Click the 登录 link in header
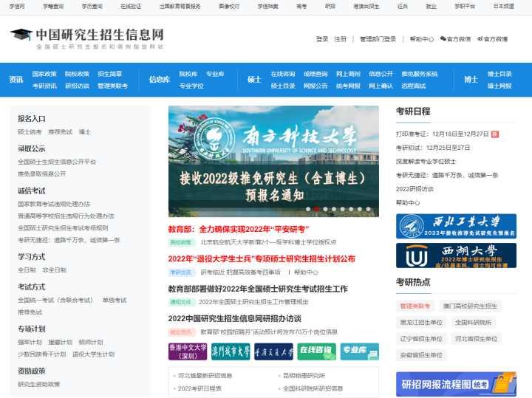532x398 pixels. [x=322, y=39]
